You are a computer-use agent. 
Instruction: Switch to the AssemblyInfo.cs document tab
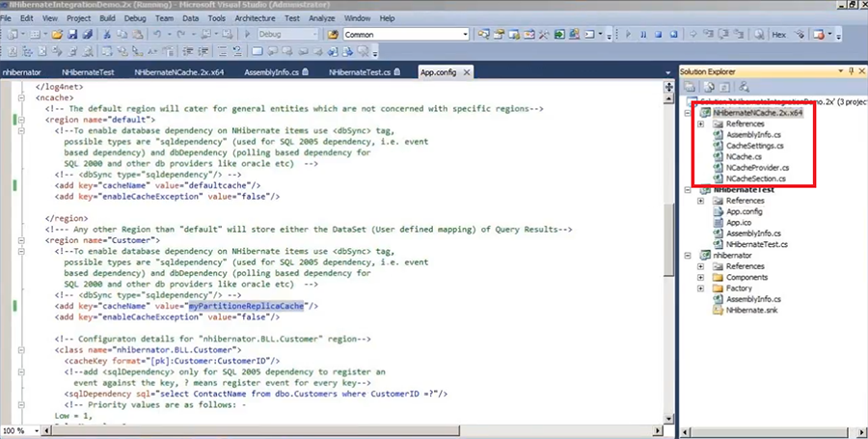[x=276, y=72]
